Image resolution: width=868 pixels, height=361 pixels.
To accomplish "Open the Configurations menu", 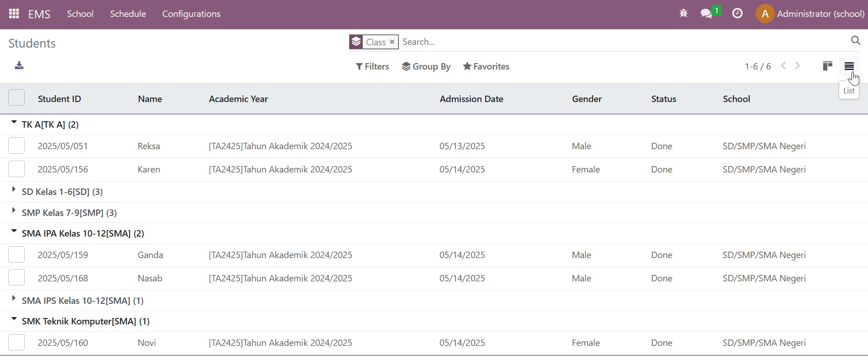I will pyautogui.click(x=191, y=14).
